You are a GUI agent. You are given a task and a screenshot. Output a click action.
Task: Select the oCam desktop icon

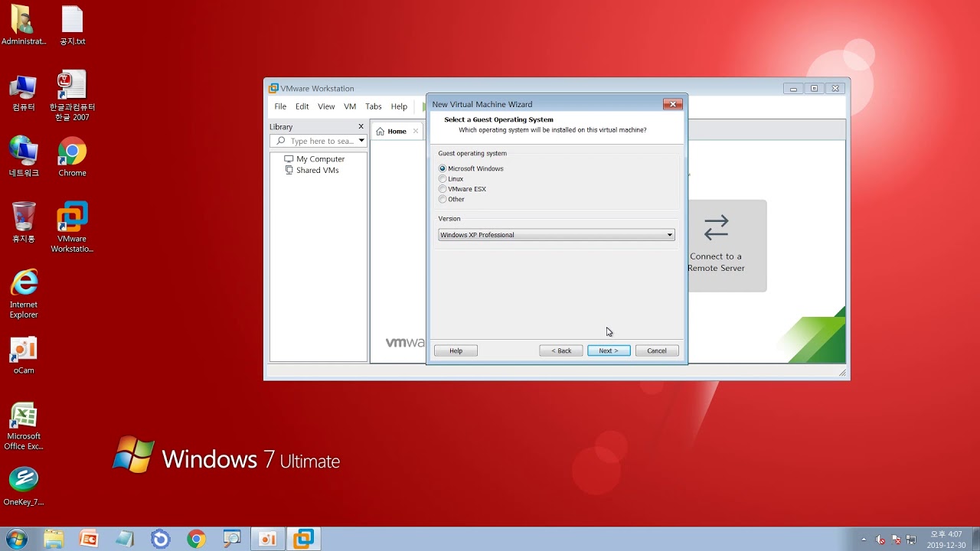[24, 356]
